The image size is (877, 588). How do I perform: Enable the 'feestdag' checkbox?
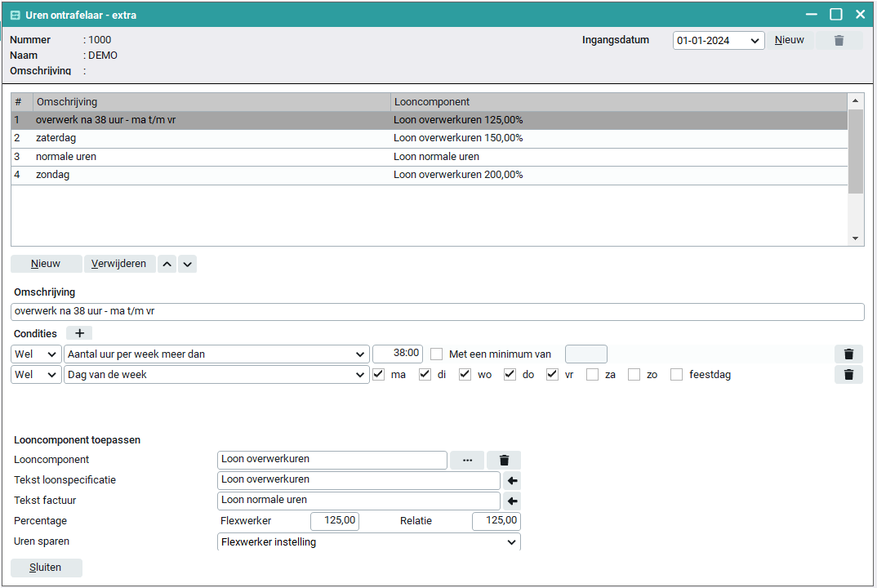(676, 375)
